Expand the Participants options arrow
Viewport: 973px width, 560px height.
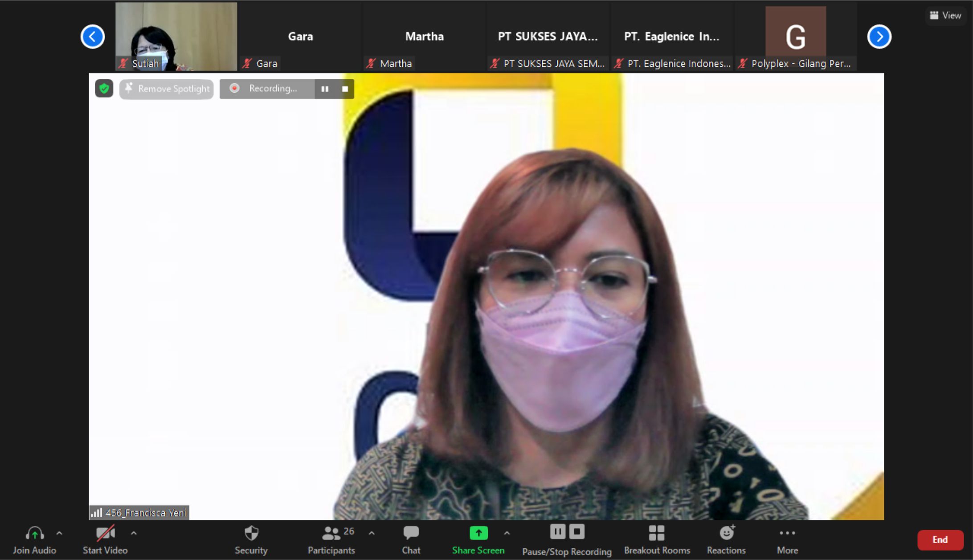[x=372, y=533]
